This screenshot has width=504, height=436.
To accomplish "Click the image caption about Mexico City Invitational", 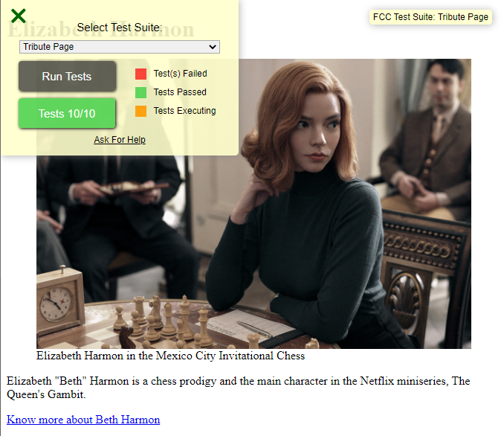I will click(171, 356).
